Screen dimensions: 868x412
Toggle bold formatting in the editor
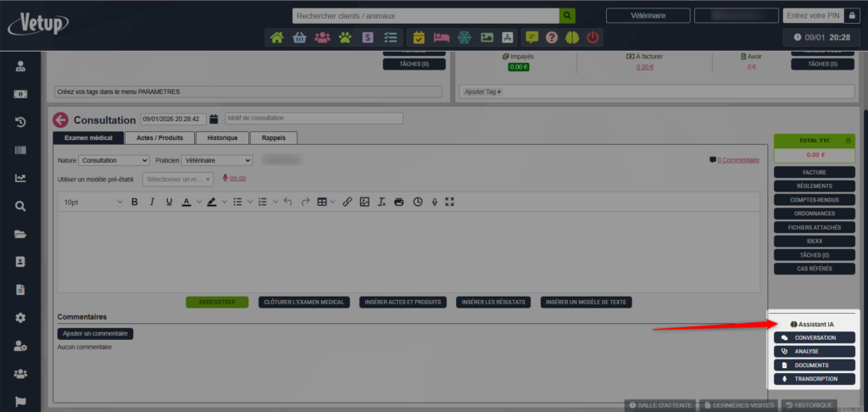click(x=134, y=202)
